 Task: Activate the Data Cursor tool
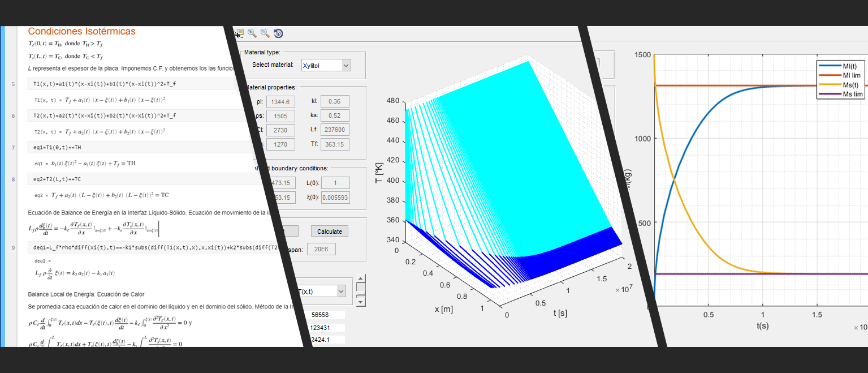coord(239,33)
